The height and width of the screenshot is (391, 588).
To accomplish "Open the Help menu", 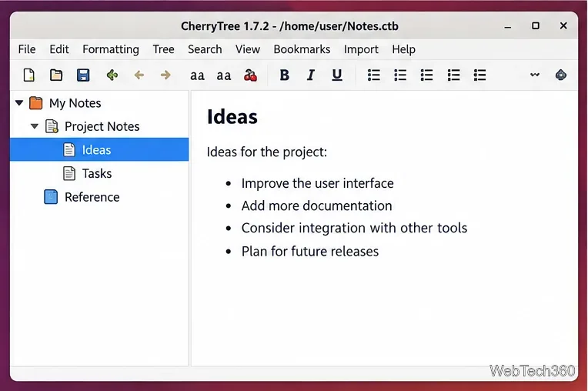I will coord(403,49).
